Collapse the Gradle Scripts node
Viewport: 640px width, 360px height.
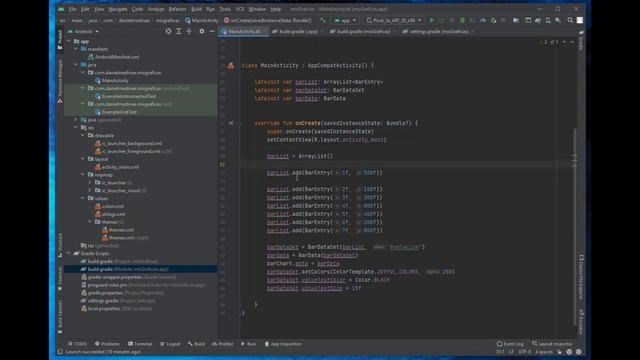point(69,253)
